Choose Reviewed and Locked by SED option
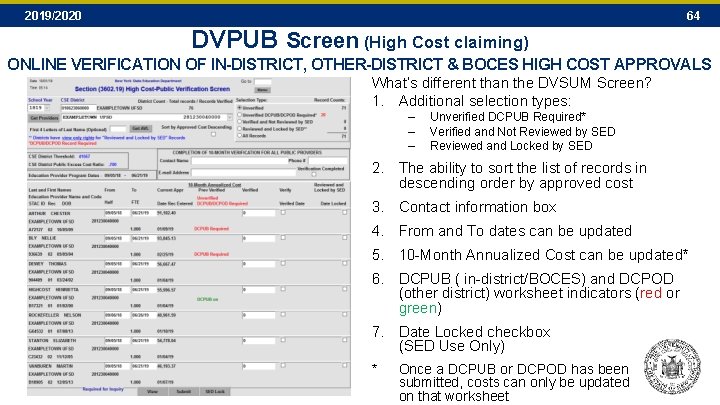 (x=239, y=129)
